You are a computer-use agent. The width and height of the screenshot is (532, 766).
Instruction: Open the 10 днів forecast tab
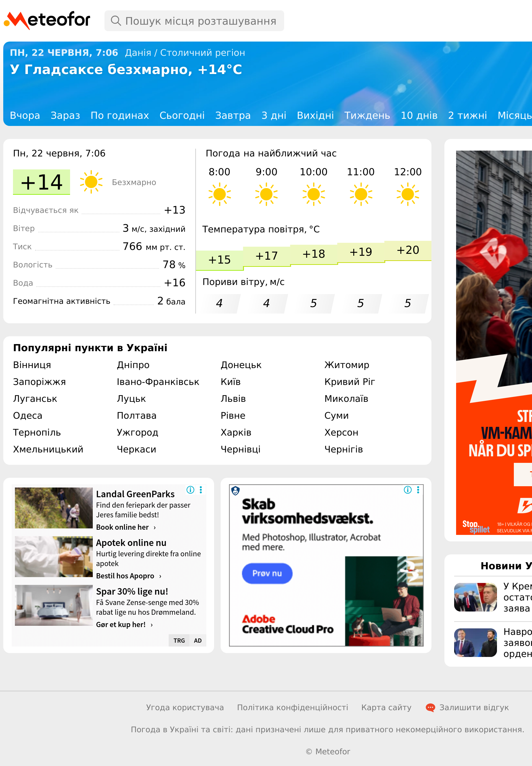coord(419,115)
